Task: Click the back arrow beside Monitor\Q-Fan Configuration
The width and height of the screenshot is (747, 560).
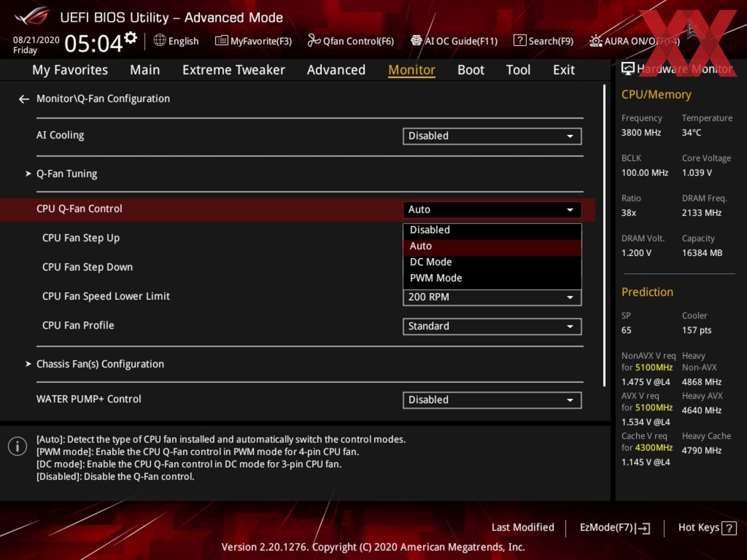Action: [24, 99]
